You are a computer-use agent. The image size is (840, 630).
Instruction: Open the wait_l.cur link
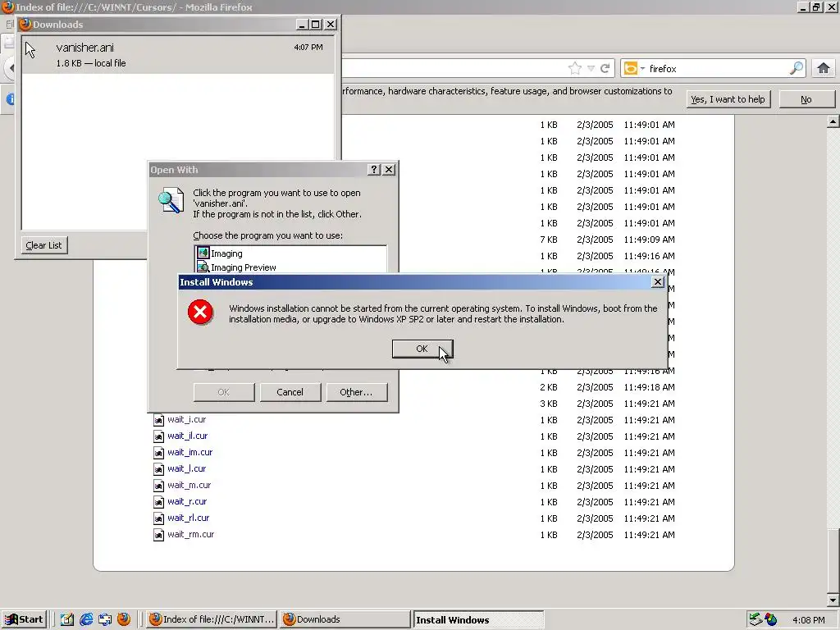[186, 468]
